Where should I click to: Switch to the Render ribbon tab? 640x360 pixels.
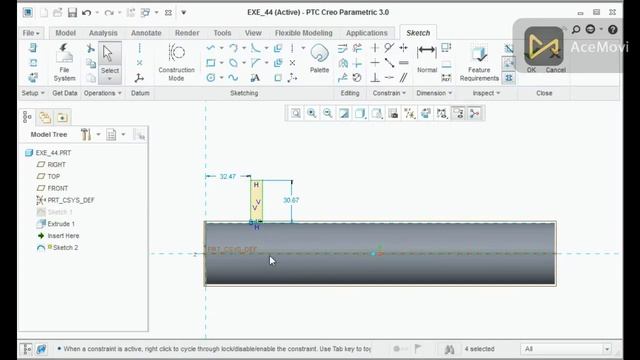tap(187, 33)
